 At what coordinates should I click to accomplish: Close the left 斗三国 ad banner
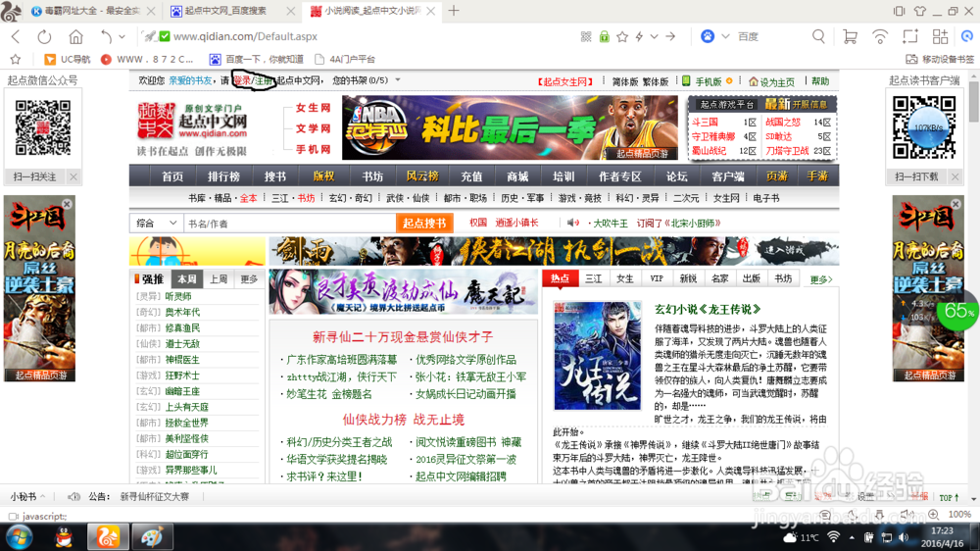(x=68, y=204)
